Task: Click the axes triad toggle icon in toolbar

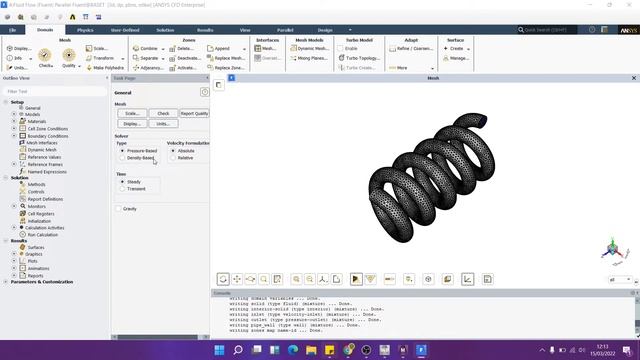Action: pos(467,279)
